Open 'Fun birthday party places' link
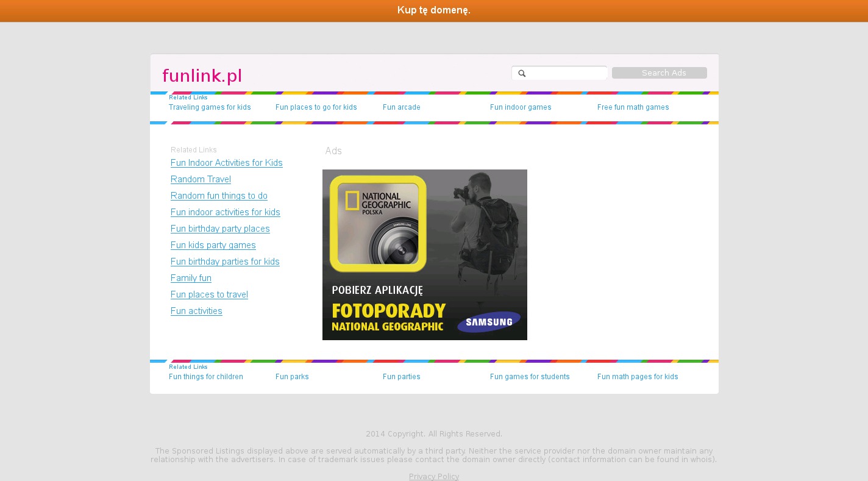The image size is (868, 481). click(220, 229)
